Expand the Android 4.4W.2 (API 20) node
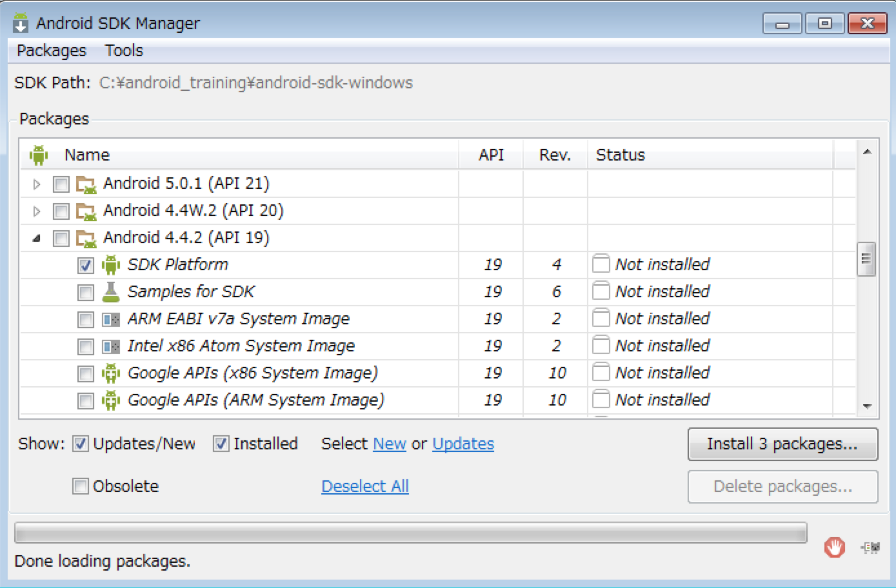Image resolution: width=896 pixels, height=588 pixels. tap(37, 211)
